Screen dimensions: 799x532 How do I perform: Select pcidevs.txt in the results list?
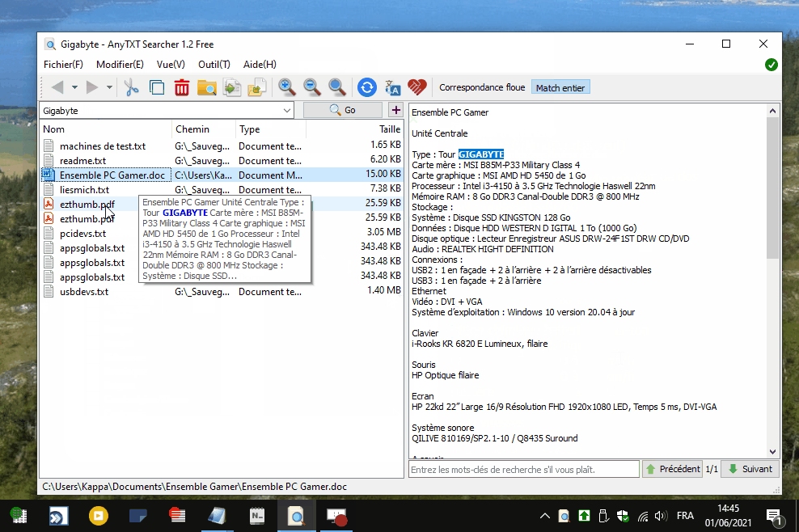click(82, 234)
